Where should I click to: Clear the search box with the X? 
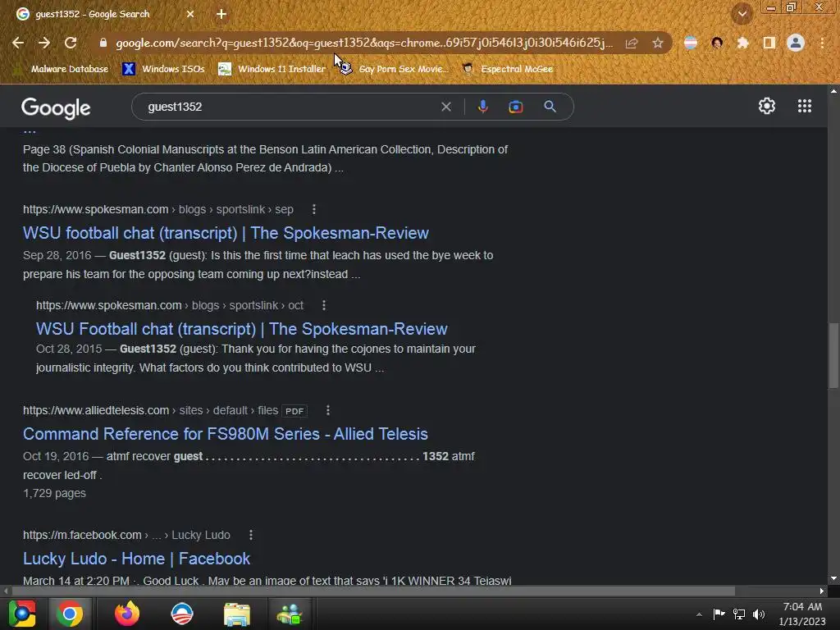pos(445,107)
